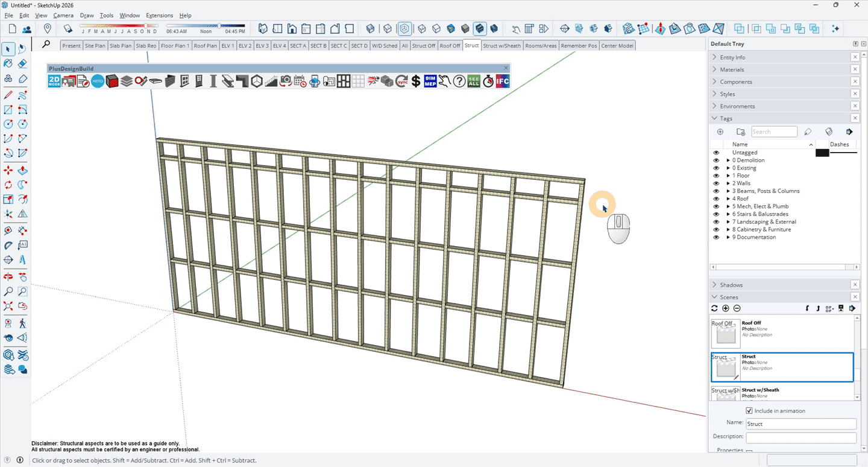Viewport: 868px width, 467px height.
Task: Click the black color swatch next to Untagged
Action: pos(822,153)
